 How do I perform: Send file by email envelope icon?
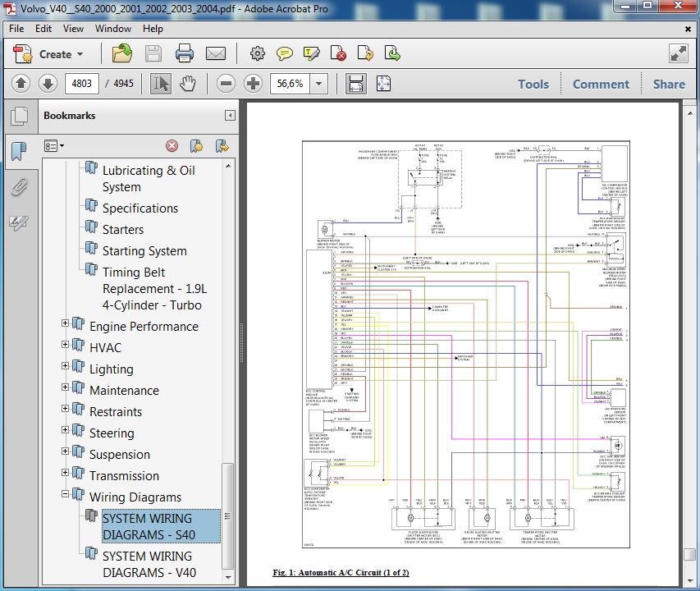pyautogui.click(x=216, y=54)
